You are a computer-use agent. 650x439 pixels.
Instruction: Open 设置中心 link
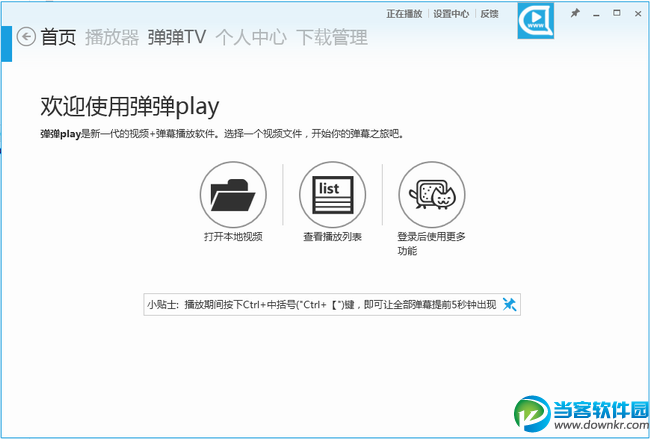pos(451,14)
